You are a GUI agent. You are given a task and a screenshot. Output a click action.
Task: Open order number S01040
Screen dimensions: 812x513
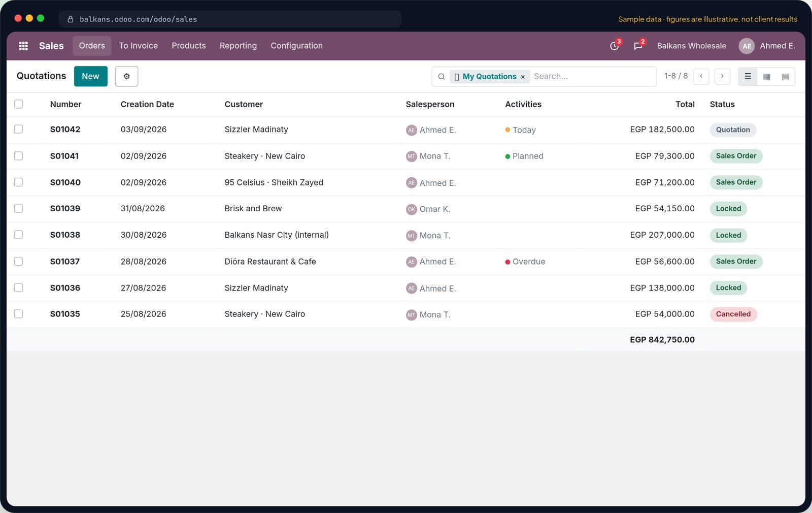pos(65,182)
